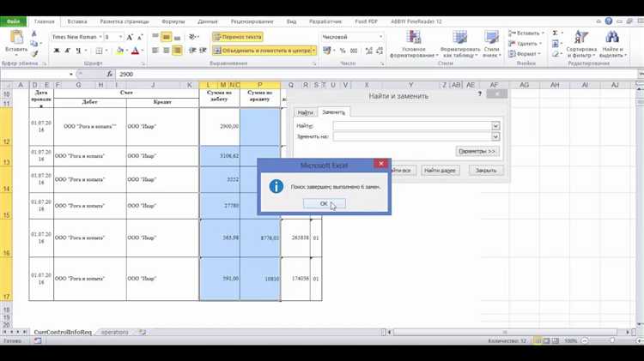The height and width of the screenshot is (361, 644).
Task: Open the Times New Roman font dropdown
Action: [x=100, y=37]
